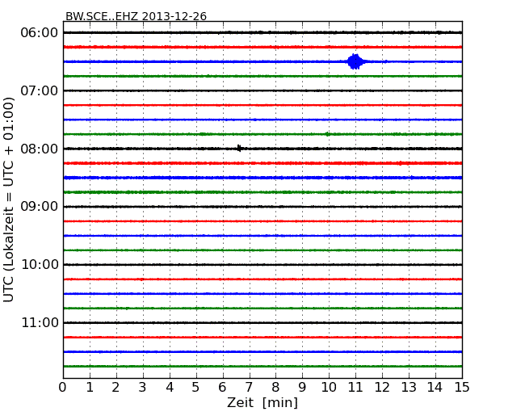525x420 pixels.
Task: Click the 11 tick label on x-axis
Action: pos(355,388)
